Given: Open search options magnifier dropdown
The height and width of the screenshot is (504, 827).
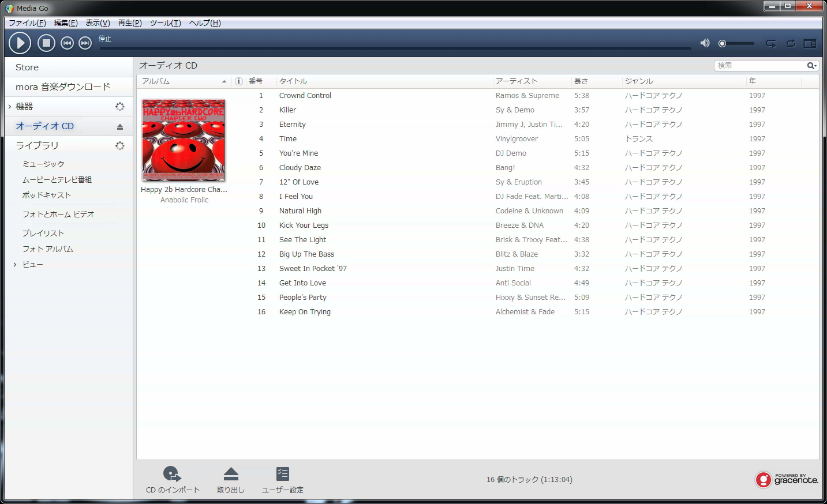Looking at the screenshot, I should pyautogui.click(x=811, y=66).
